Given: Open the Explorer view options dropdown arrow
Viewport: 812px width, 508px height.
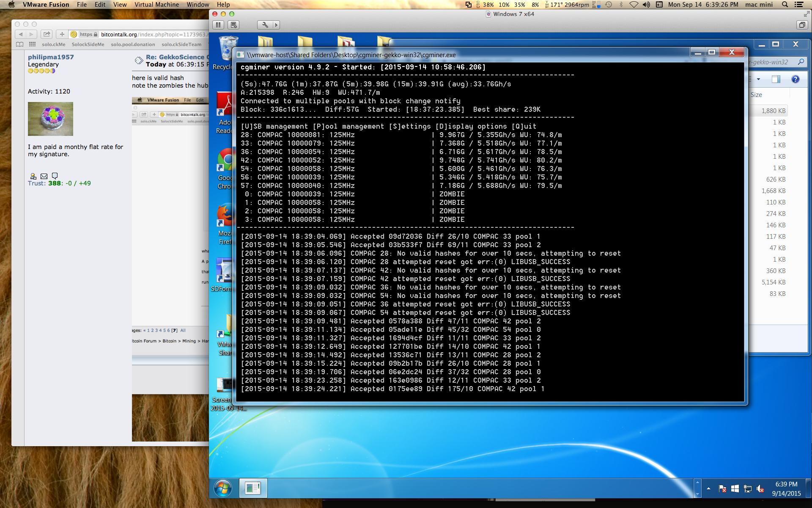Looking at the screenshot, I should tap(759, 79).
